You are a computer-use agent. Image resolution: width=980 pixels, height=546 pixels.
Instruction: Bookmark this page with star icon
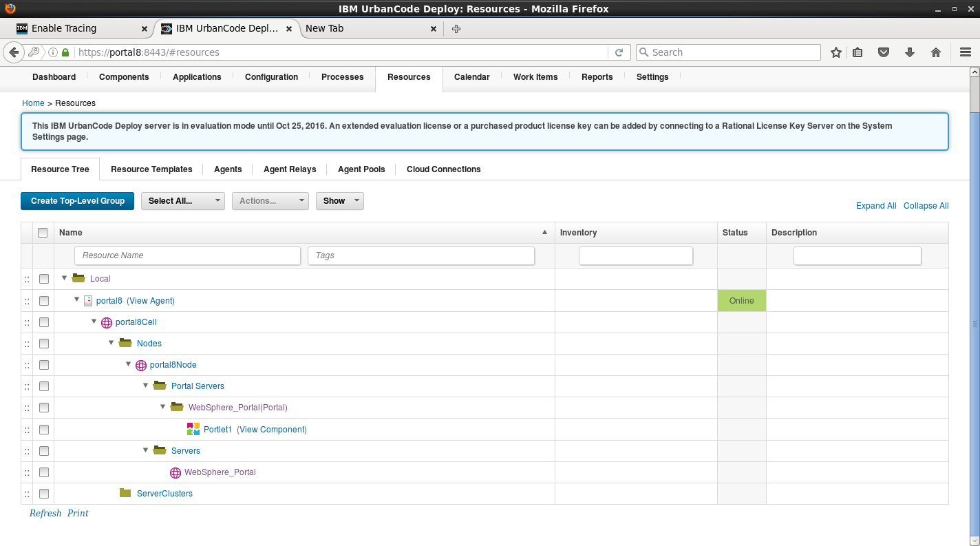[x=836, y=52]
